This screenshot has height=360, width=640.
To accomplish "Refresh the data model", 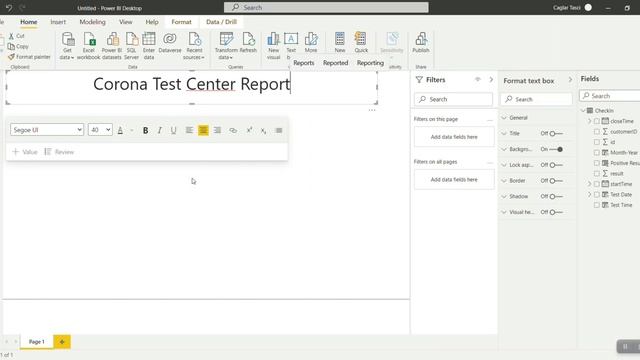I will click(x=248, y=43).
